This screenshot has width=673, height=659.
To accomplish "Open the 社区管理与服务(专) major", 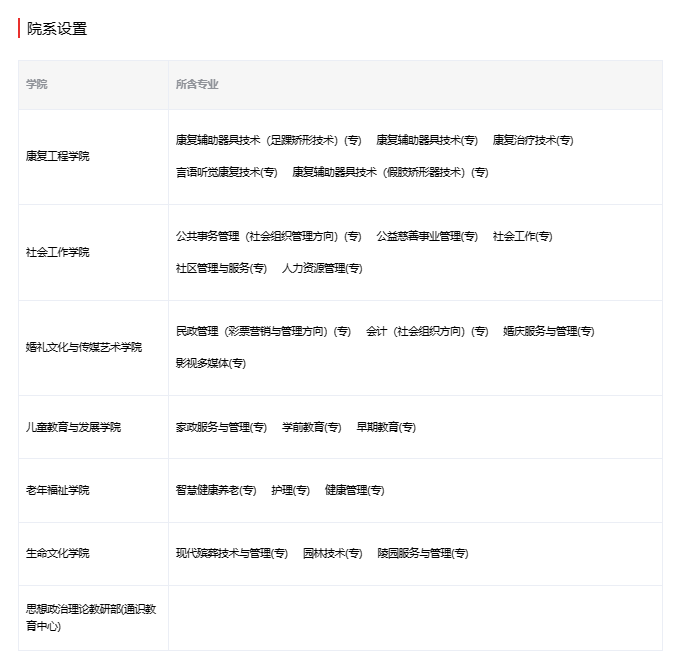I will coord(221,268).
